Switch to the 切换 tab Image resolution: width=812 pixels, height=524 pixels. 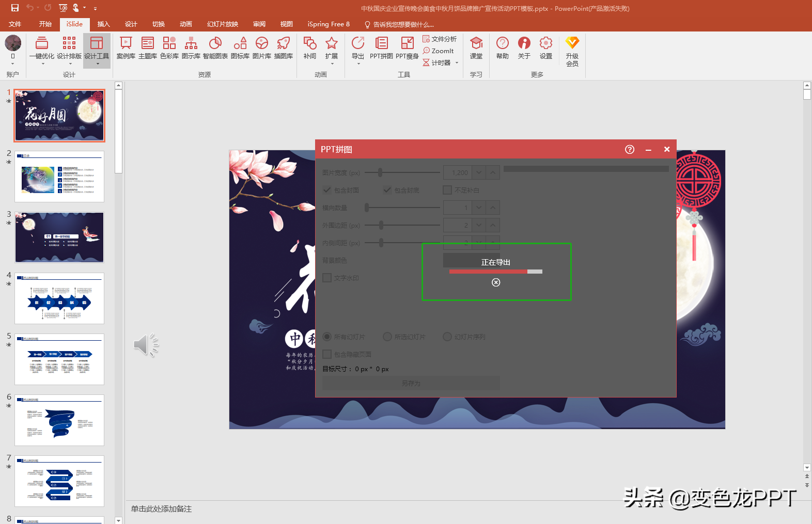point(159,24)
